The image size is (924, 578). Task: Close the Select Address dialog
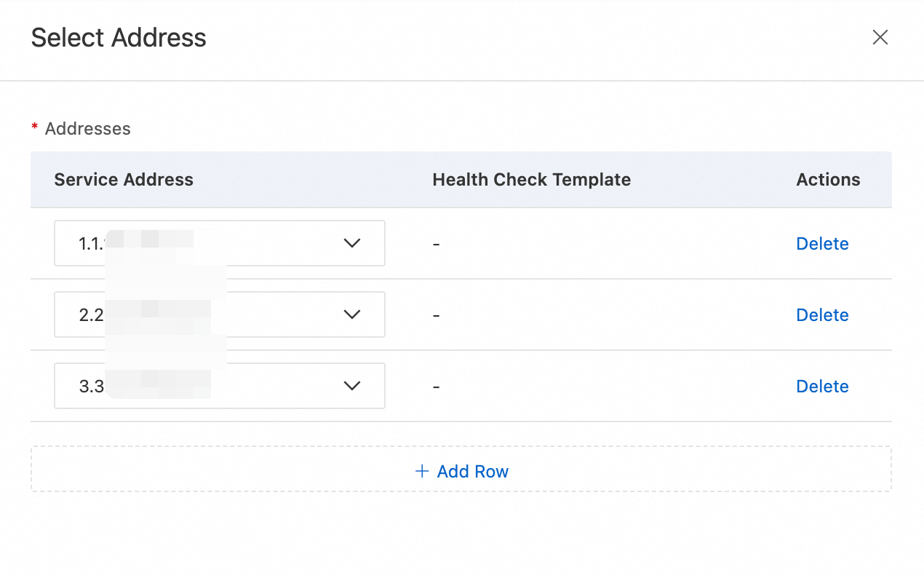click(x=880, y=38)
